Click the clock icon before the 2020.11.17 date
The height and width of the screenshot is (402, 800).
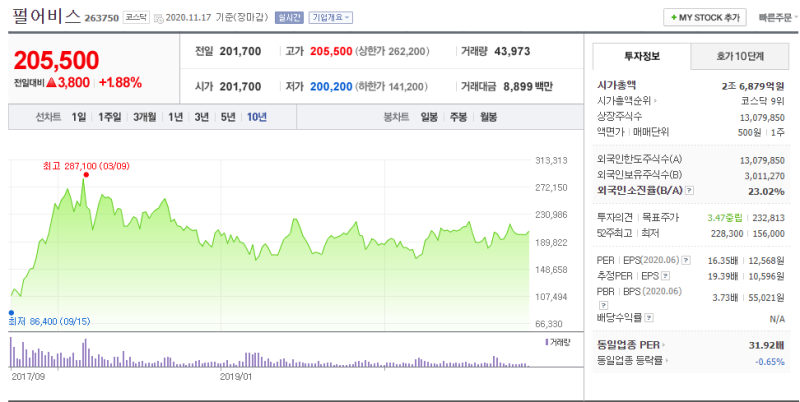pyautogui.click(x=159, y=18)
